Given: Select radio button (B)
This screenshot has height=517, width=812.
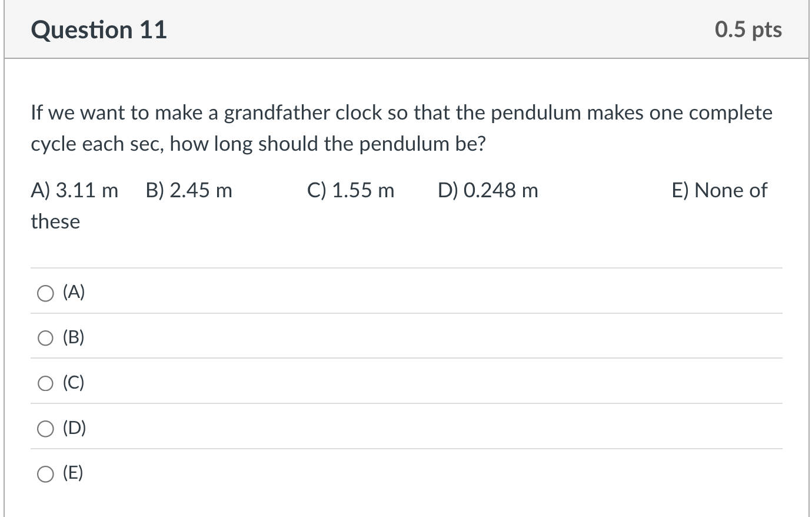Looking at the screenshot, I should (x=45, y=337).
